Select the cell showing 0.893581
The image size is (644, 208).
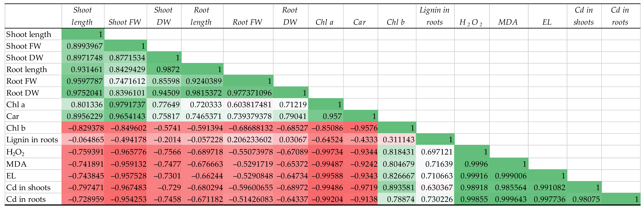pyautogui.click(x=398, y=188)
